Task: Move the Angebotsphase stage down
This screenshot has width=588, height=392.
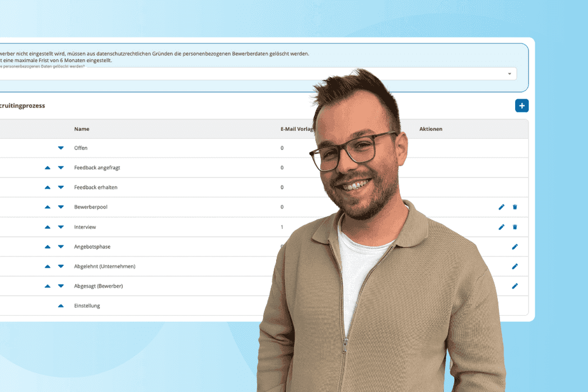Action: (x=60, y=246)
